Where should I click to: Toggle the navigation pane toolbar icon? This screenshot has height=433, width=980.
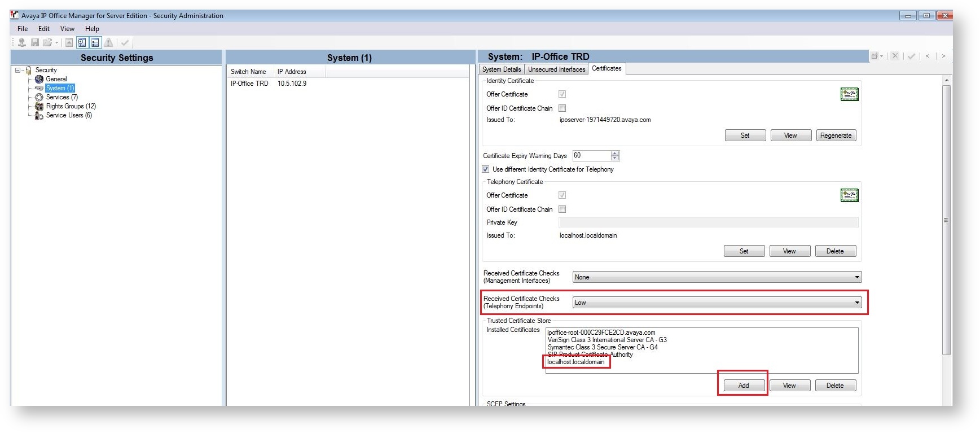pos(82,42)
